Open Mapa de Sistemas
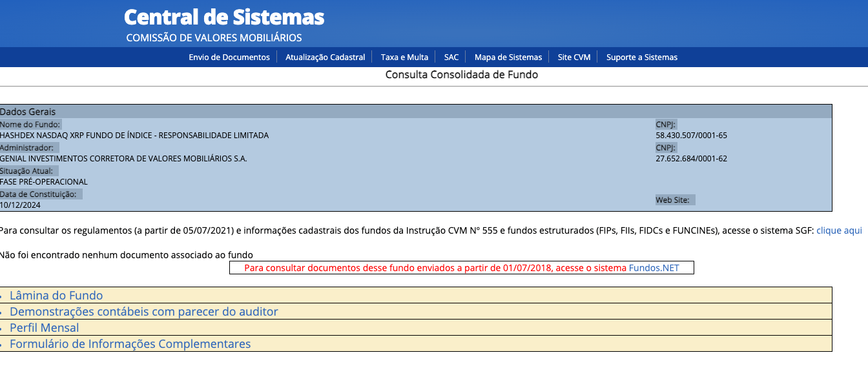868x366 pixels. (x=508, y=57)
